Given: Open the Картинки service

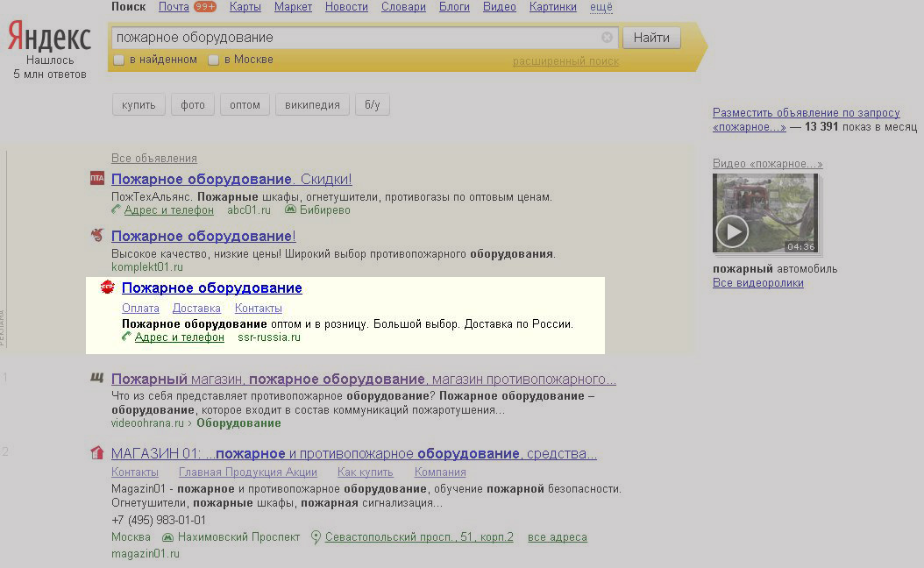Looking at the screenshot, I should click(553, 7).
